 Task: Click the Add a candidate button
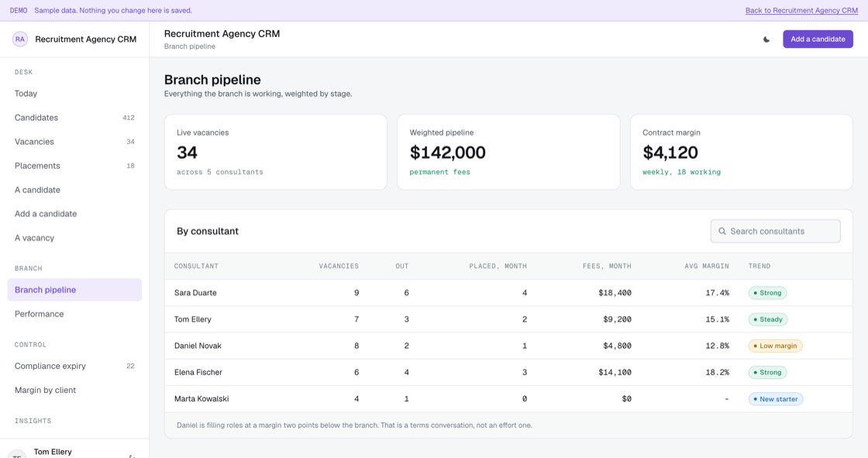818,40
